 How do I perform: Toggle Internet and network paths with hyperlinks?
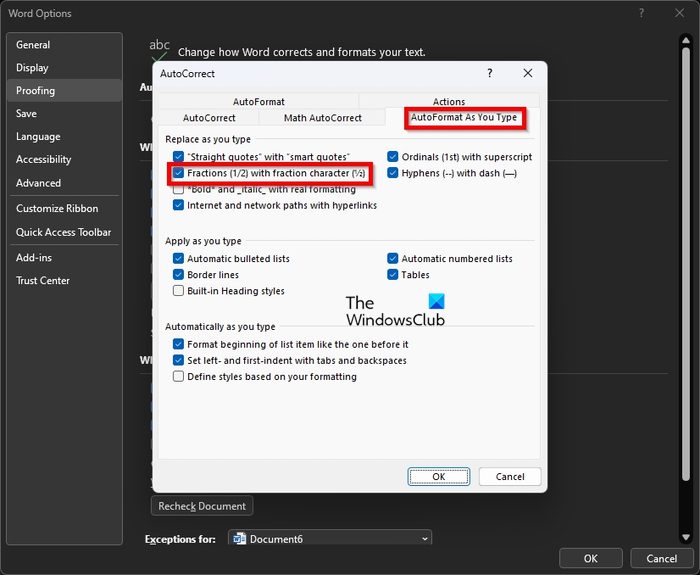coord(178,205)
